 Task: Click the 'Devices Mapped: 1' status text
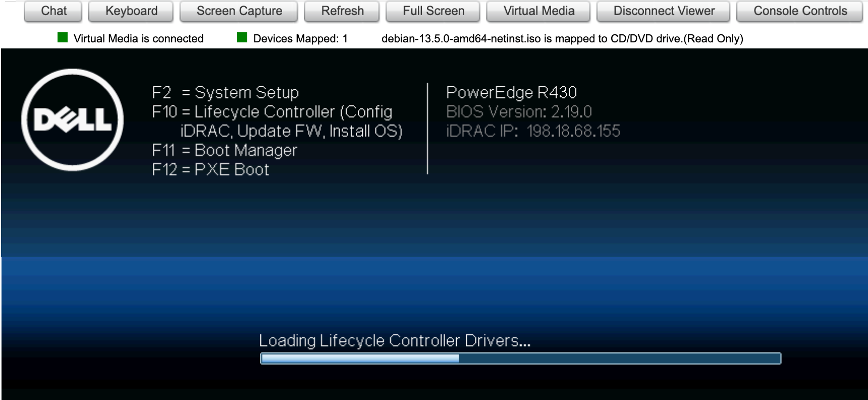pyautogui.click(x=300, y=38)
